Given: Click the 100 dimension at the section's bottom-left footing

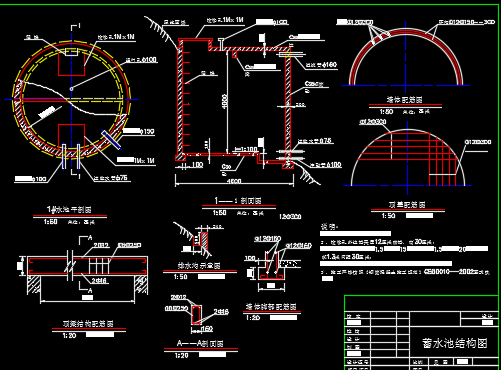Looking at the screenshot, I should pyautogui.click(x=197, y=165).
